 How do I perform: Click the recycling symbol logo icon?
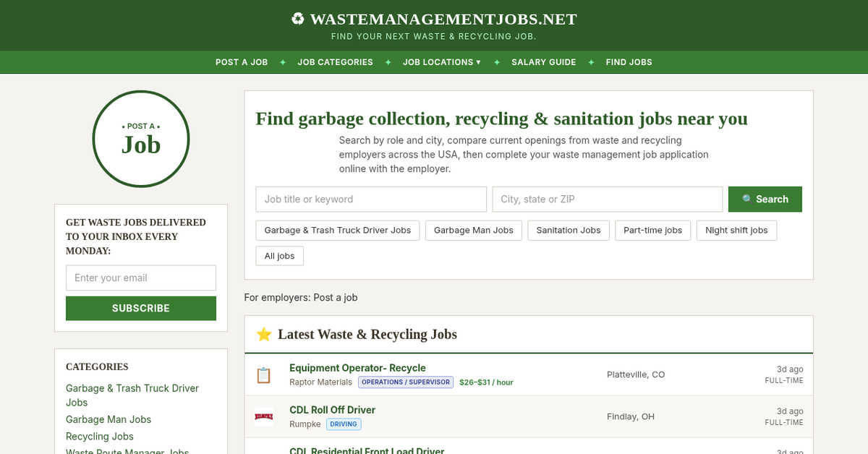point(297,19)
